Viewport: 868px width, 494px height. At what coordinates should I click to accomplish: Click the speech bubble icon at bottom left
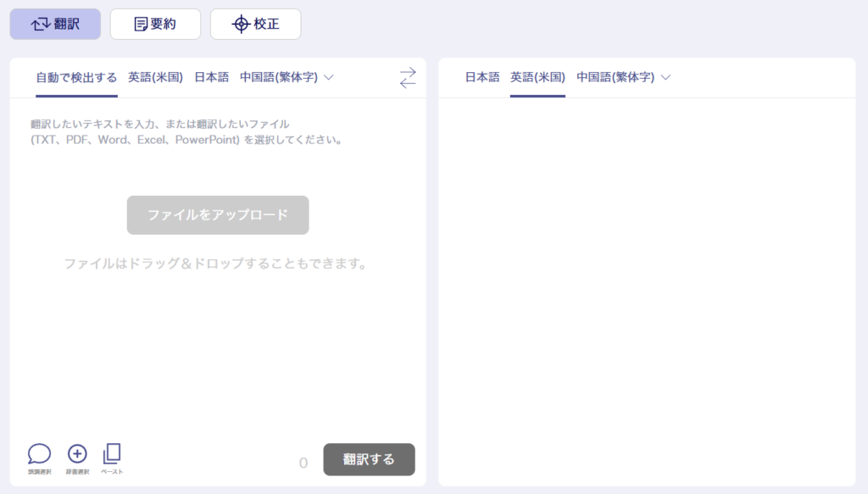[x=39, y=454]
